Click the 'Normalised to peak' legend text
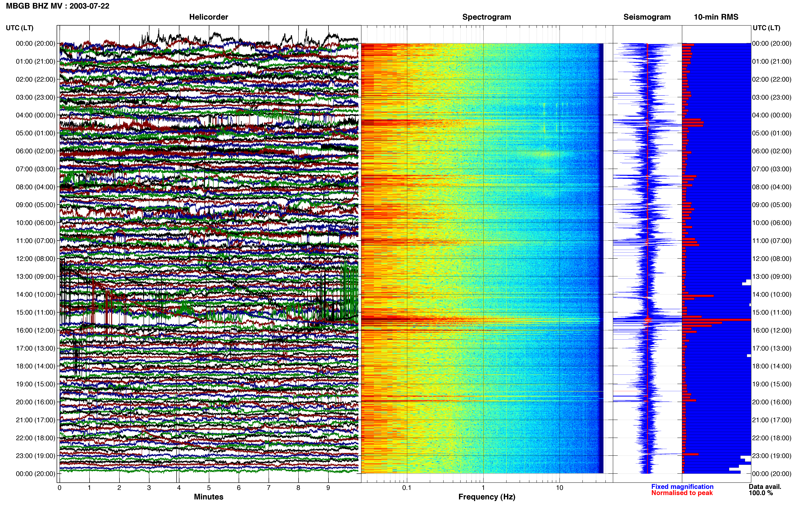Image resolution: width=812 pixels, height=508 pixels. 682,493
